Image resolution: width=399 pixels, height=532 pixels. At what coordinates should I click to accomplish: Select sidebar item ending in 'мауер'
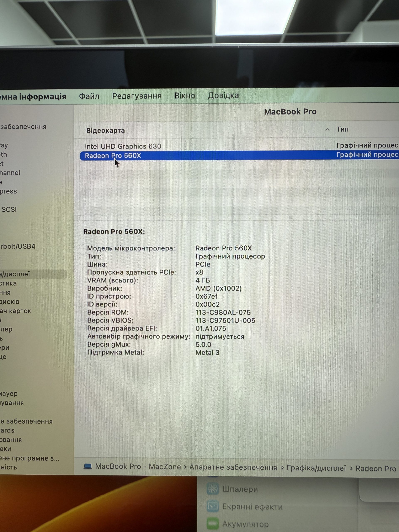pyautogui.click(x=9, y=393)
